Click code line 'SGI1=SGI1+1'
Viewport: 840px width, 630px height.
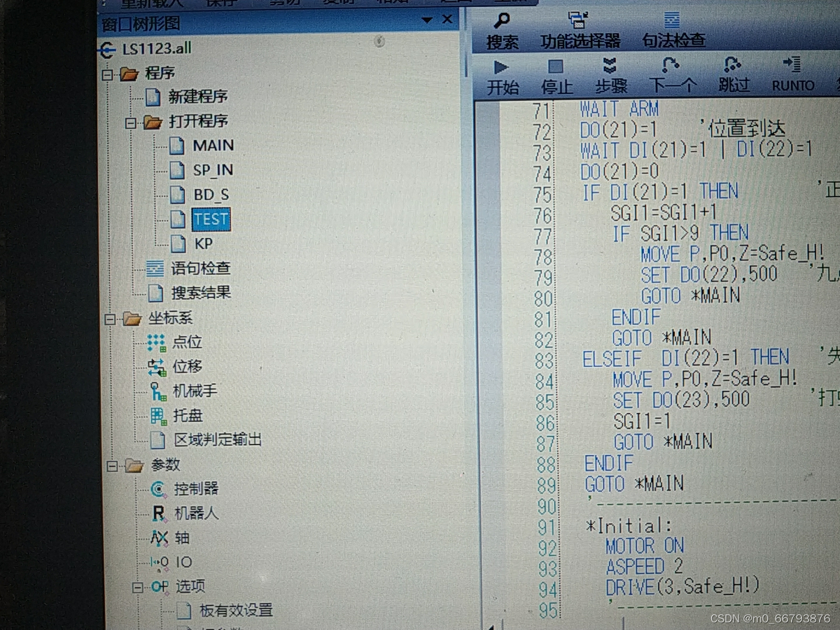coord(664,213)
